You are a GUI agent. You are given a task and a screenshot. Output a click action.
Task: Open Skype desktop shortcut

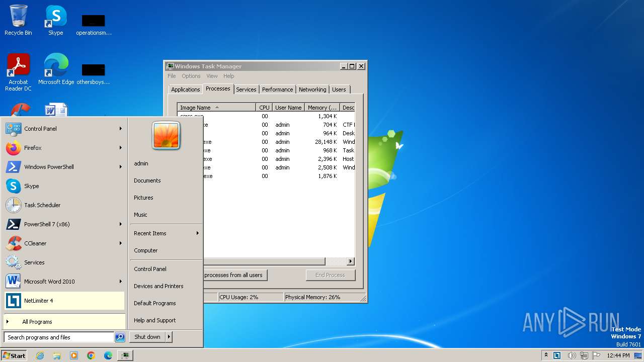click(x=56, y=20)
